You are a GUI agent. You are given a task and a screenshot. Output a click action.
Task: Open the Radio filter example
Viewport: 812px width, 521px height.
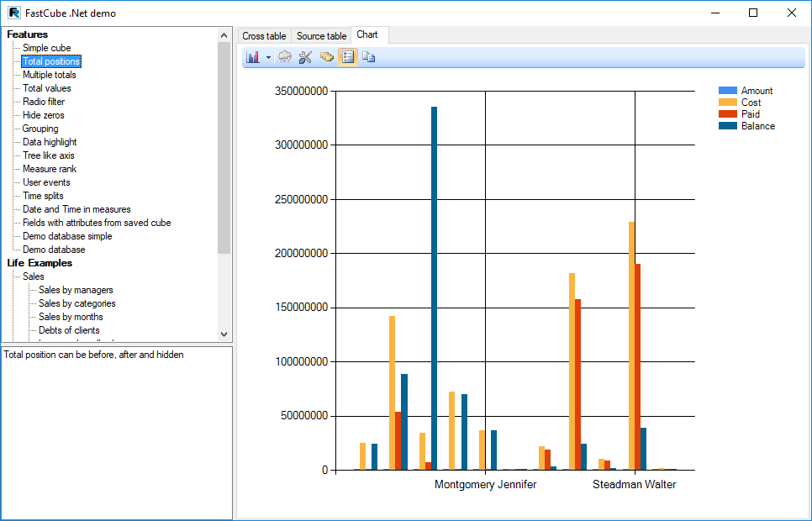[x=43, y=102]
